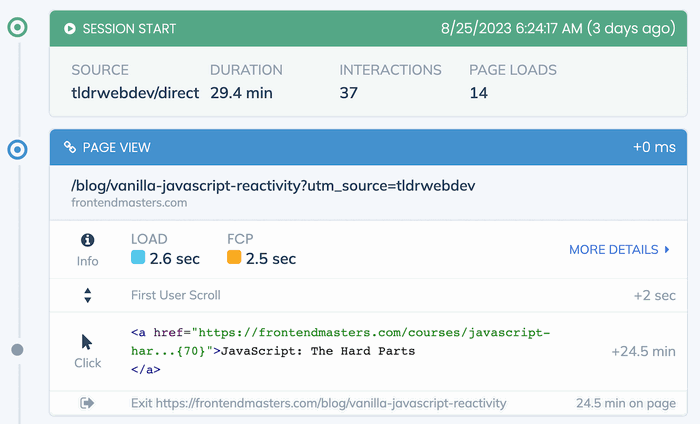Click the blue LOAD color swatch

[x=138, y=257]
